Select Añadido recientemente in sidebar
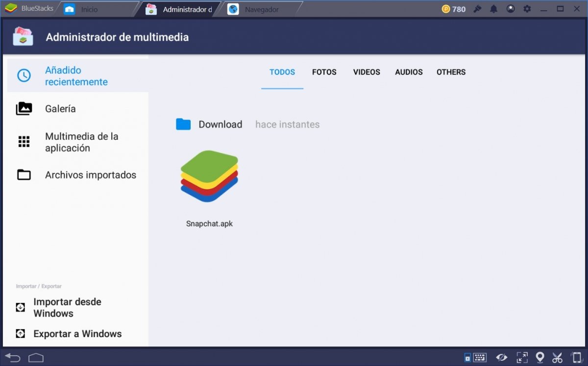 click(78, 76)
